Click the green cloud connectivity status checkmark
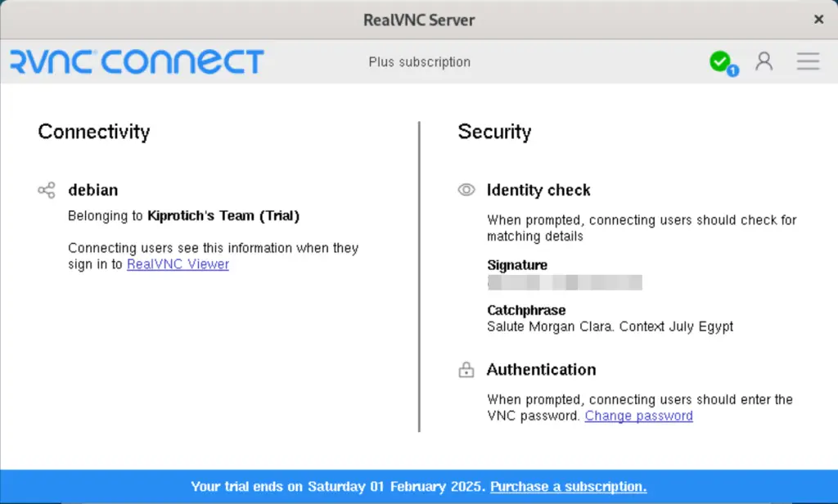Screen dimensions: 838x504 pyautogui.click(x=720, y=61)
